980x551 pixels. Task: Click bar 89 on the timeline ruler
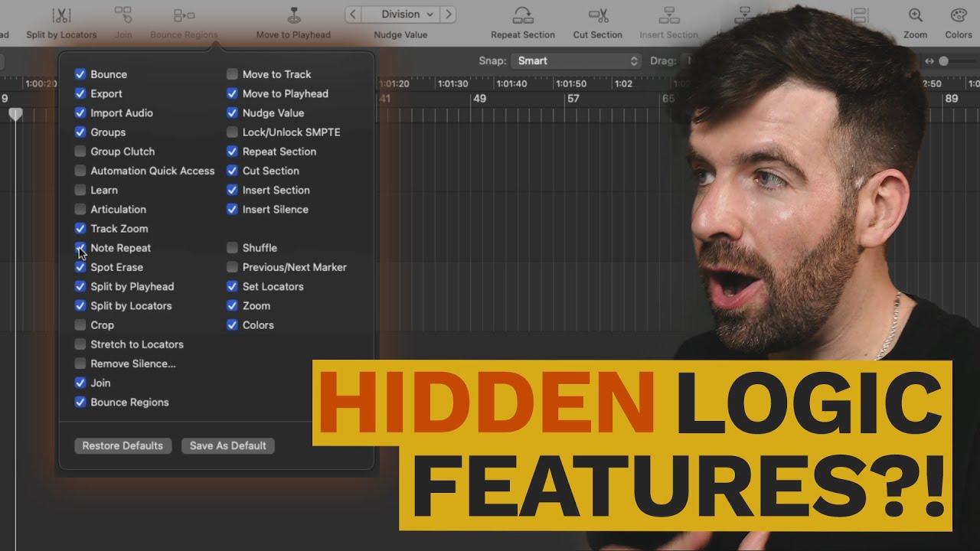point(952,99)
